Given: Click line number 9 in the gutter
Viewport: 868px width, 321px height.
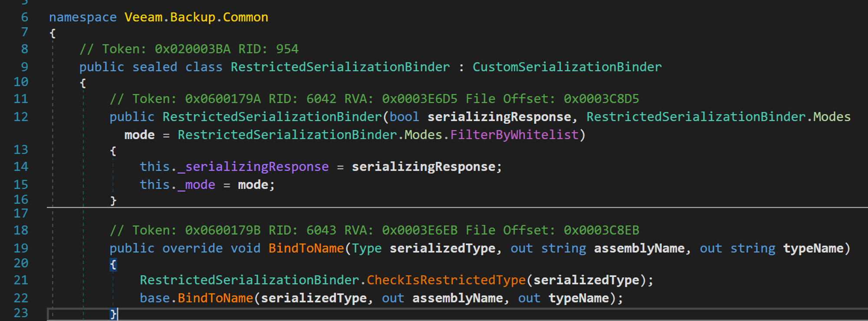Looking at the screenshot, I should 25,67.
